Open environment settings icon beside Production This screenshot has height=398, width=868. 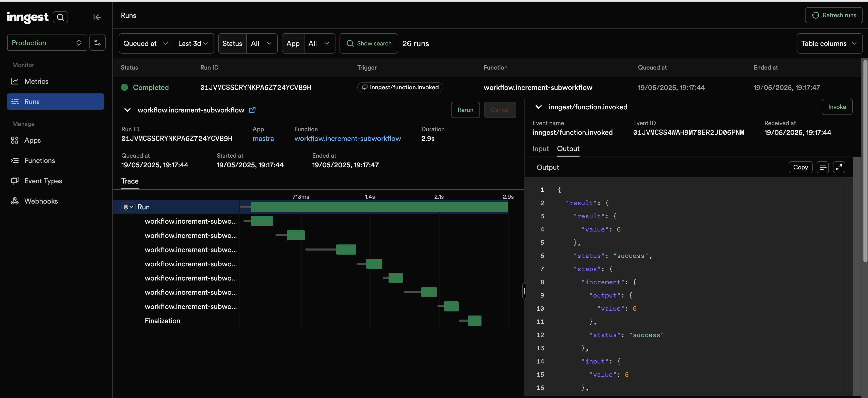click(97, 43)
